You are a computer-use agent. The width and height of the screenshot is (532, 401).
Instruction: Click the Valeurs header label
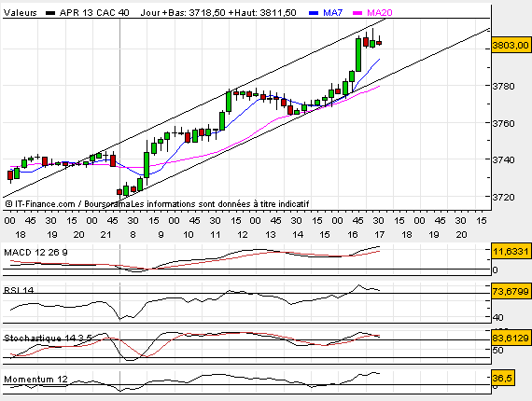[20, 13]
